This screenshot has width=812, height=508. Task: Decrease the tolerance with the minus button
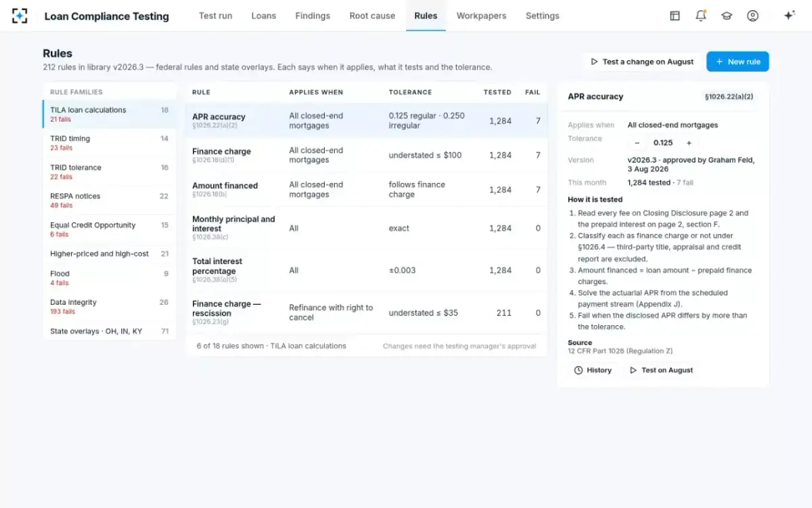[637, 143]
